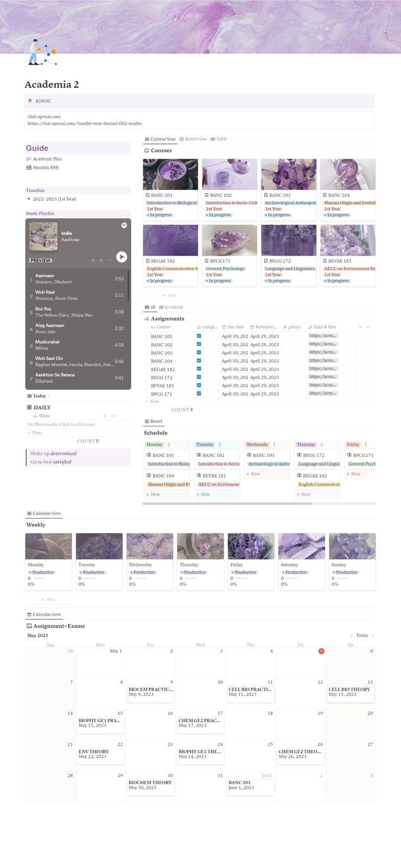Click the Board view icon in Courses tabs
The height and width of the screenshot is (868, 401).
click(181, 139)
